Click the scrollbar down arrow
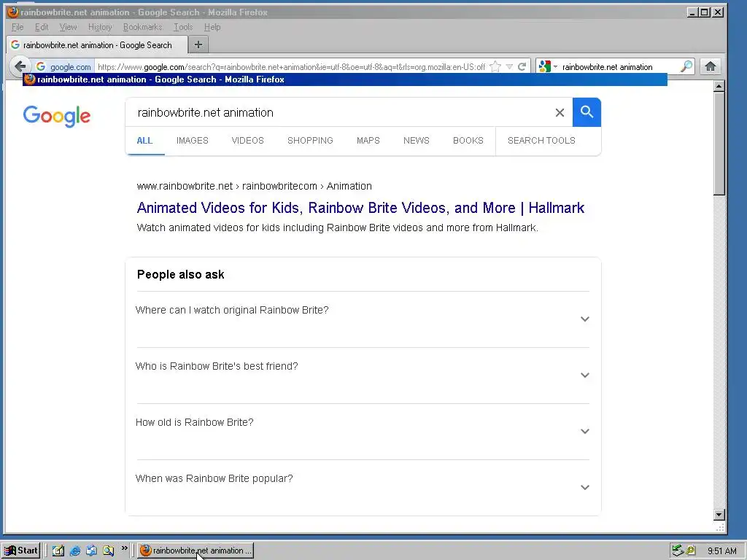This screenshot has height=560, width=747. (x=719, y=515)
